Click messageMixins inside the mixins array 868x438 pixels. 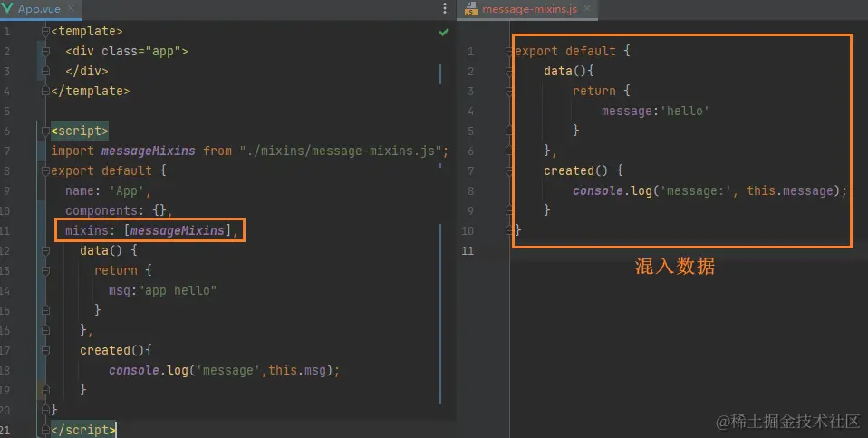pyautogui.click(x=178, y=231)
